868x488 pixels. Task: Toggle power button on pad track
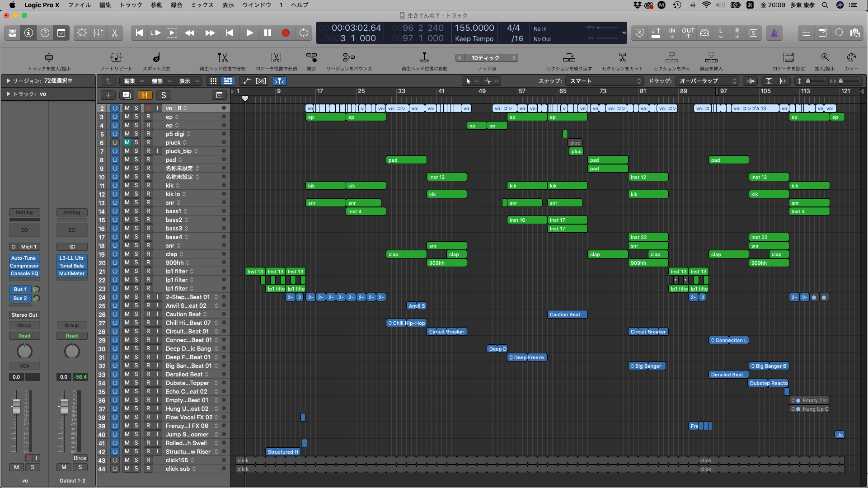115,160
